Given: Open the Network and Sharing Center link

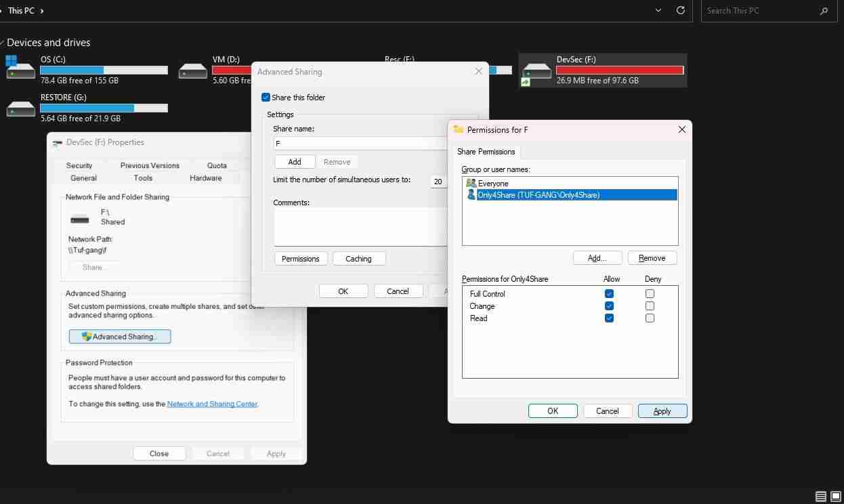Looking at the screenshot, I should point(212,404).
